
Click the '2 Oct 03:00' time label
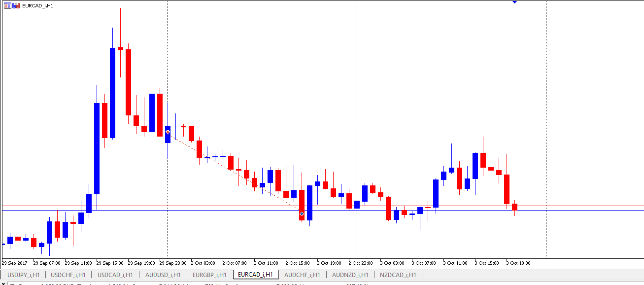point(203,263)
